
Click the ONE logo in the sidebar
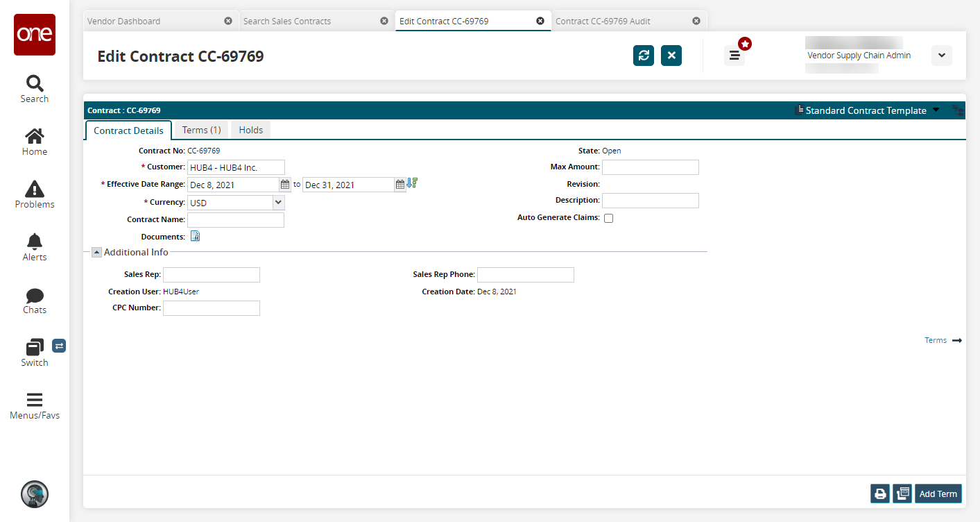coord(35,35)
